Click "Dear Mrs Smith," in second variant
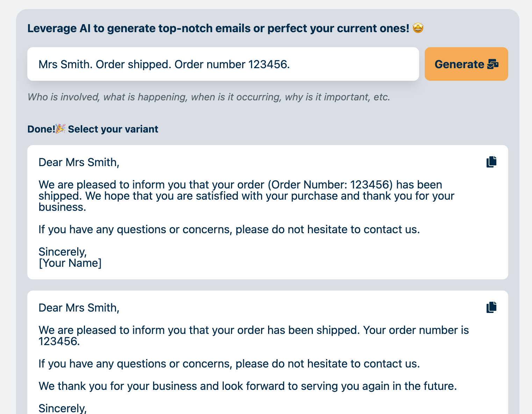Image resolution: width=532 pixels, height=414 pixels. pyautogui.click(x=79, y=308)
